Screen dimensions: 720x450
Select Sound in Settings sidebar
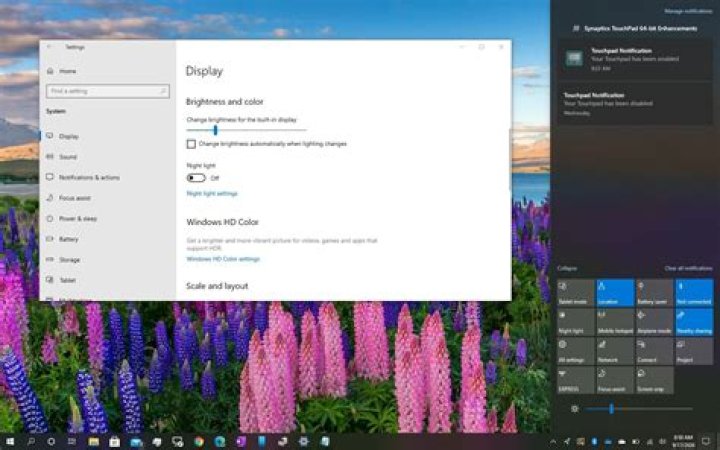107,157
